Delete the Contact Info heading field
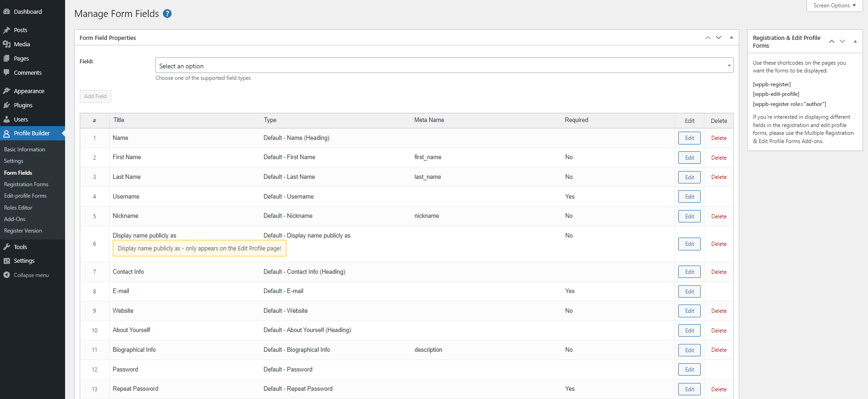The image size is (868, 399). (x=719, y=272)
